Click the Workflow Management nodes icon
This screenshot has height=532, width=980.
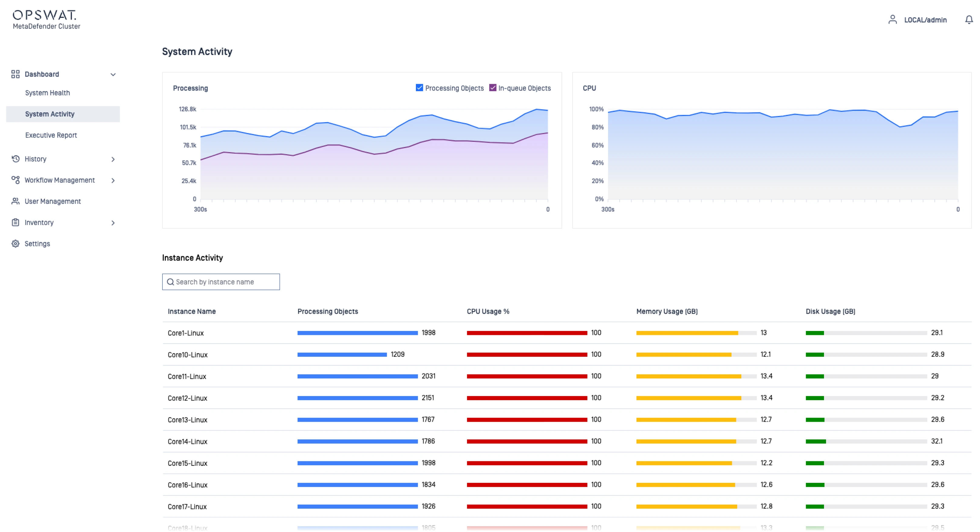(15, 180)
